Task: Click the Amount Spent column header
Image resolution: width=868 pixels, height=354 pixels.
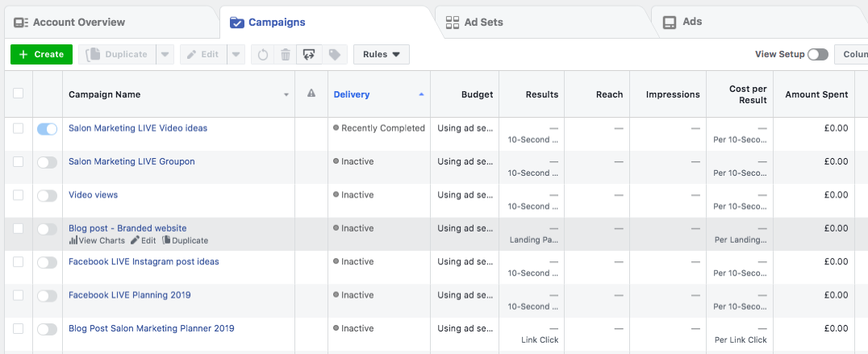Action: (x=816, y=94)
